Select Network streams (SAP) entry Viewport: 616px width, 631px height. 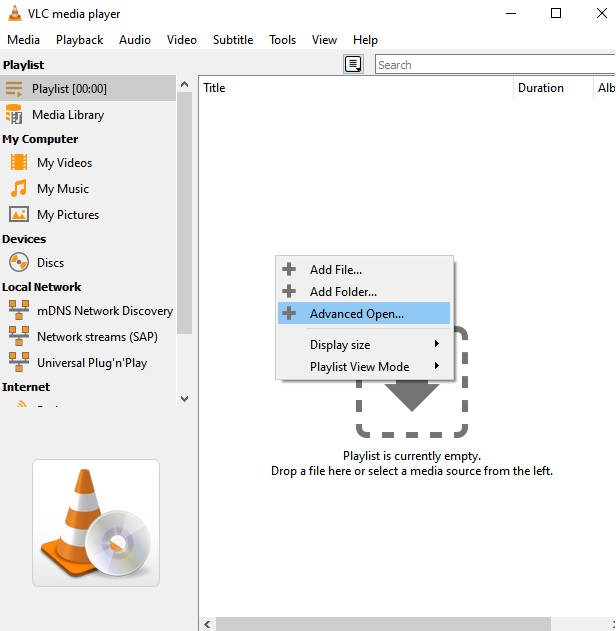[88, 336]
